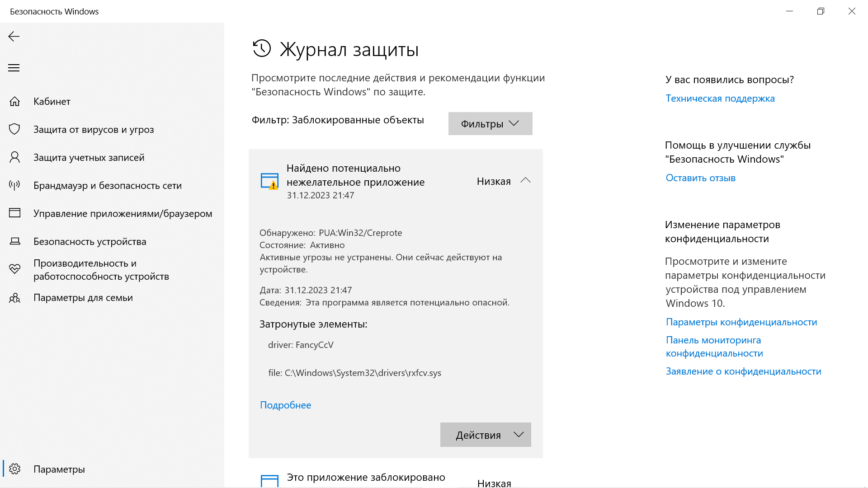Click the device security laptop icon
868x488 pixels.
coord(15,241)
